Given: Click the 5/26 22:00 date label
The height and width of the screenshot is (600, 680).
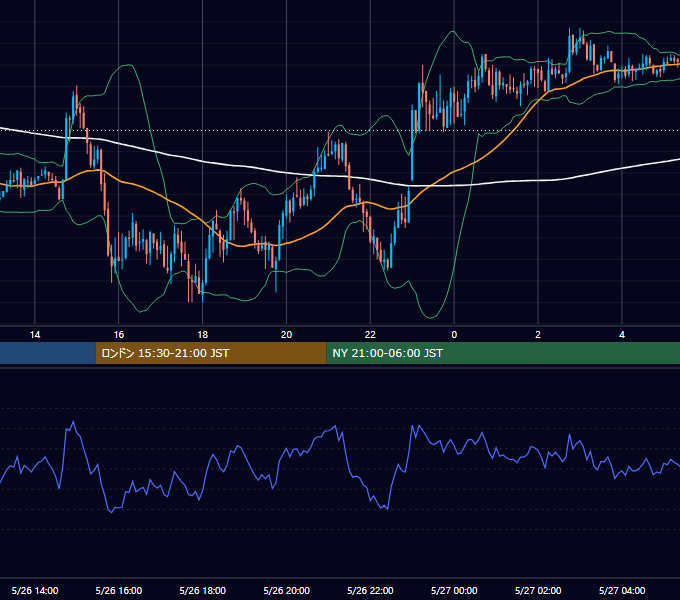Looking at the screenshot, I should point(370,590).
